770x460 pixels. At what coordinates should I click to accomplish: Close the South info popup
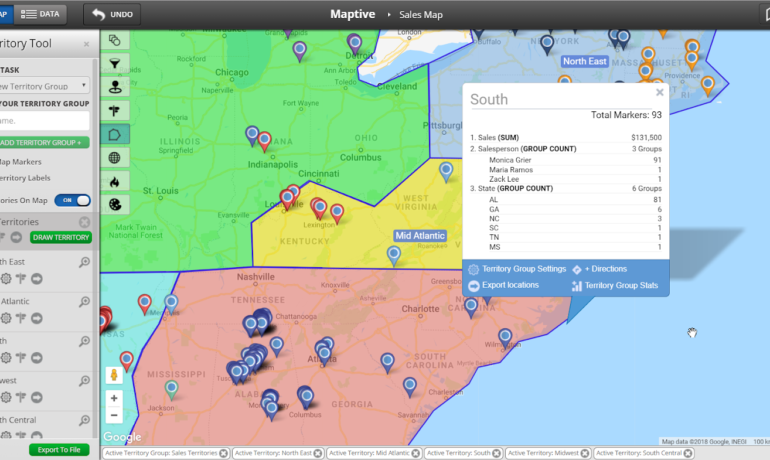pos(660,92)
